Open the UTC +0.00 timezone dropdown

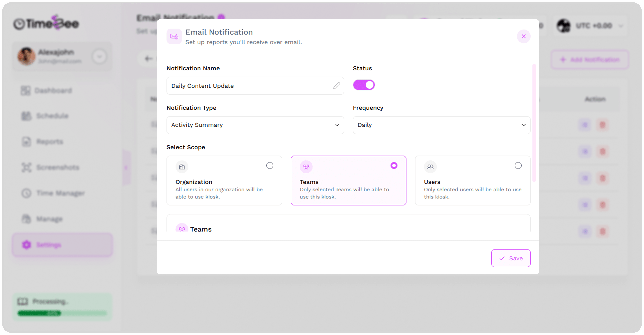pyautogui.click(x=590, y=26)
